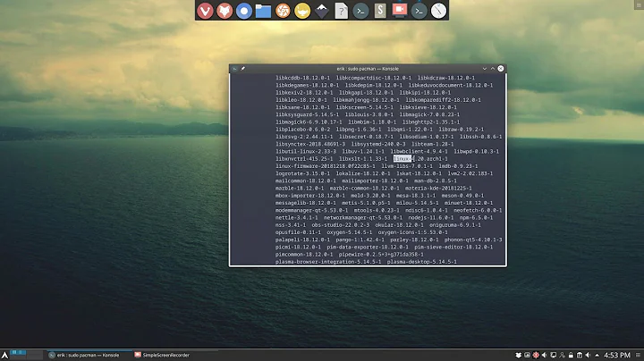644x361 pixels.
Task: Open the Konsole window menu icon in title bar
Action: click(x=234, y=69)
